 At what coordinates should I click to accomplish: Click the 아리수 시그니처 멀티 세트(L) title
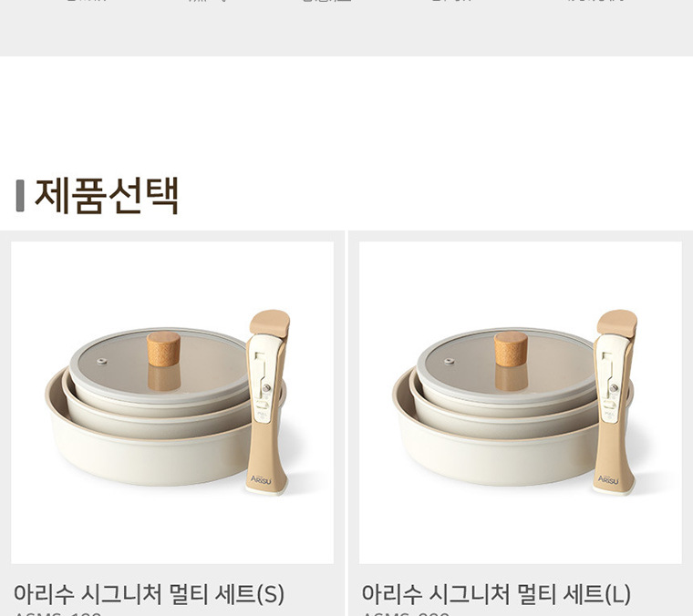click(x=496, y=593)
